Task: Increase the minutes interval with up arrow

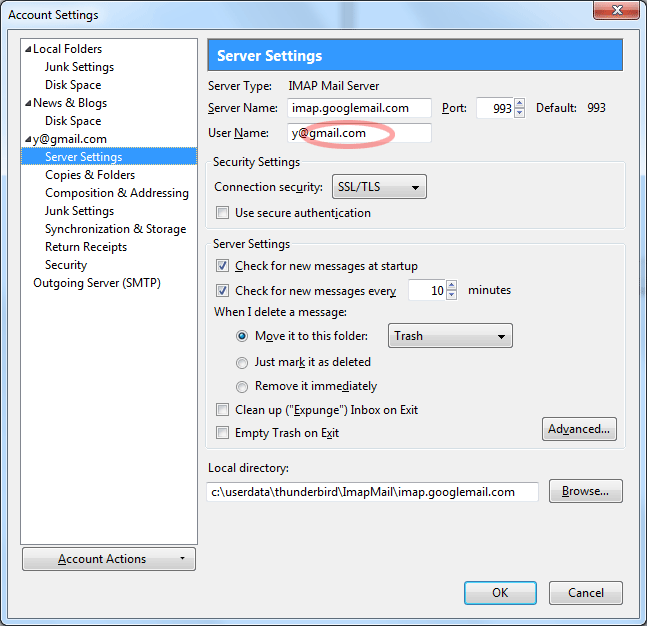Action: (452, 285)
